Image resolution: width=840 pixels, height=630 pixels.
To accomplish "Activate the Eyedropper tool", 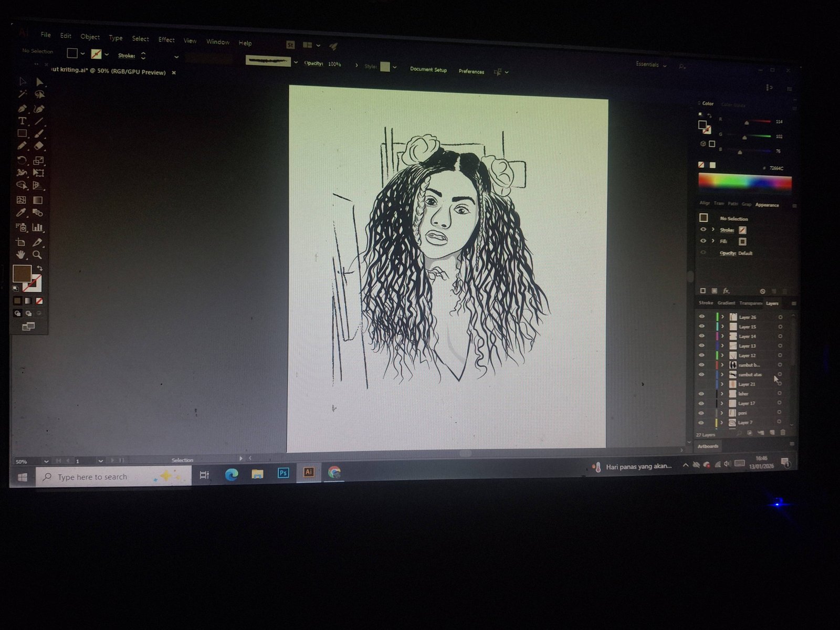I will coord(22,213).
